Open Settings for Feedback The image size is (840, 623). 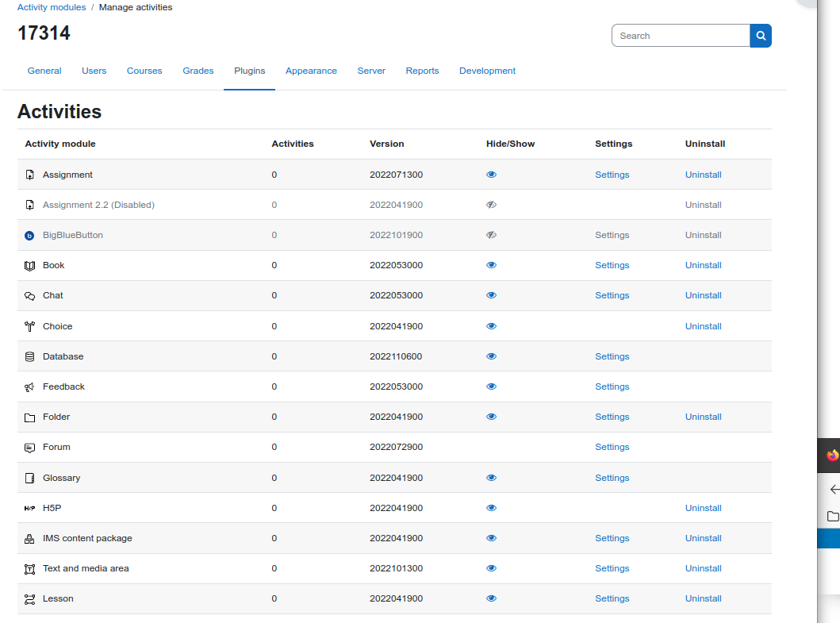pyautogui.click(x=612, y=386)
